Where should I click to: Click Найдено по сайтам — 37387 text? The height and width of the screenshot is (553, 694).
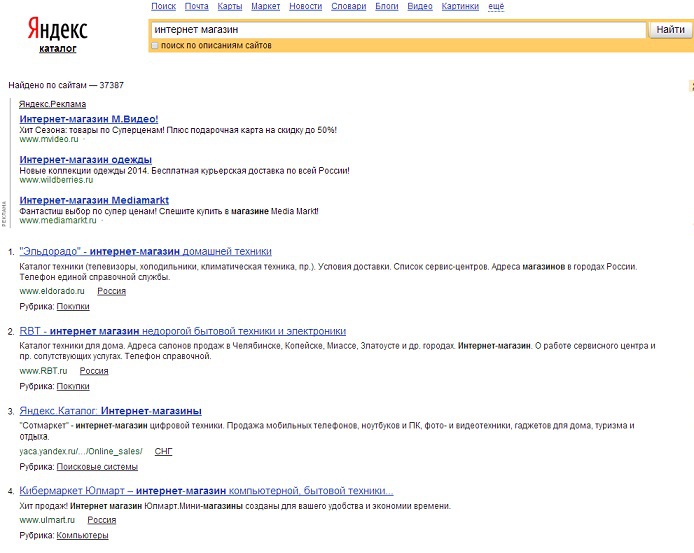tap(66, 85)
